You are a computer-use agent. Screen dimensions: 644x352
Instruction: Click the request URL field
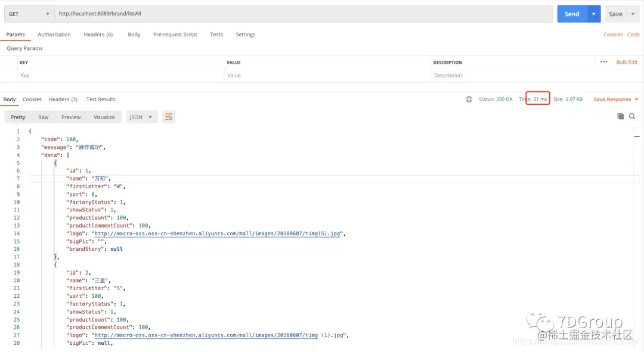point(304,14)
